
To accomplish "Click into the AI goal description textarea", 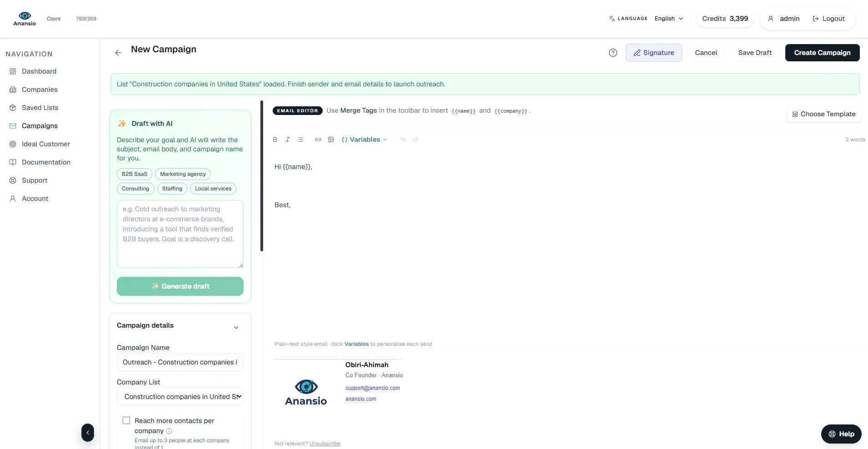I will pos(180,234).
